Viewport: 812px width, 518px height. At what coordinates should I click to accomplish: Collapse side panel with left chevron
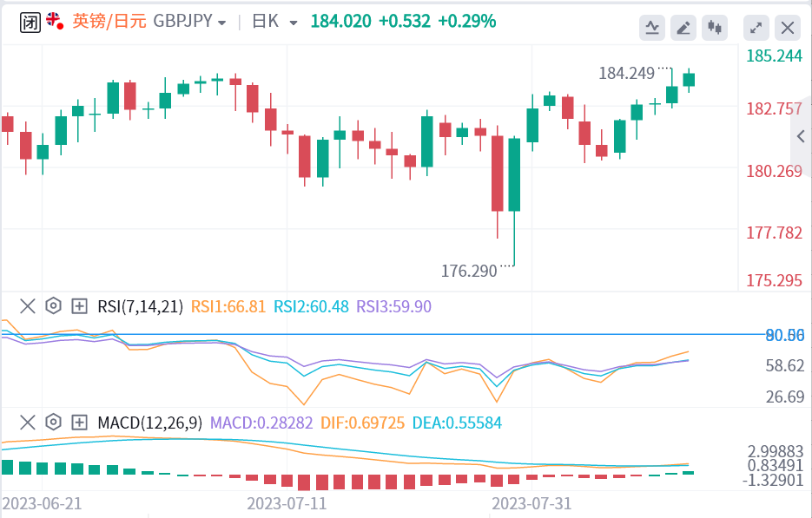pos(801,136)
